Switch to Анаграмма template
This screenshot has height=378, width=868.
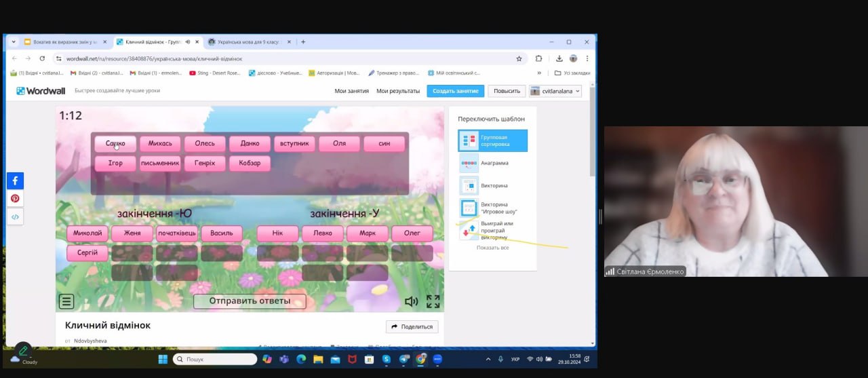point(484,163)
